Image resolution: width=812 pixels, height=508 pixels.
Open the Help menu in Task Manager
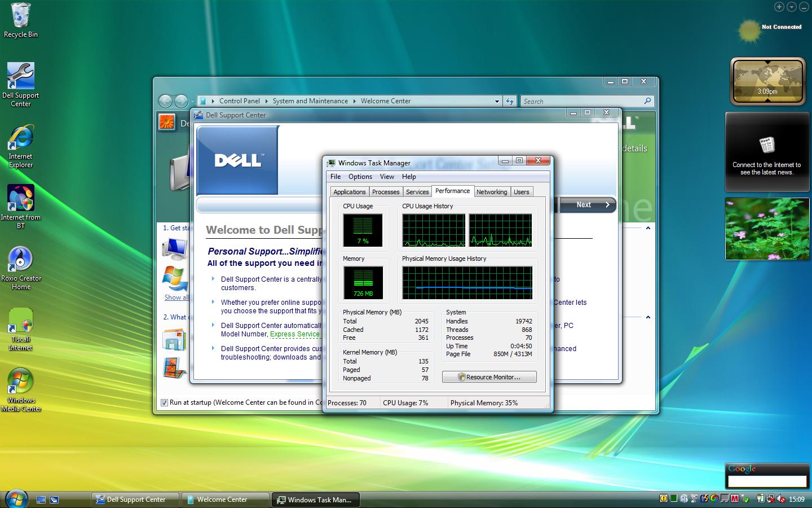point(409,177)
